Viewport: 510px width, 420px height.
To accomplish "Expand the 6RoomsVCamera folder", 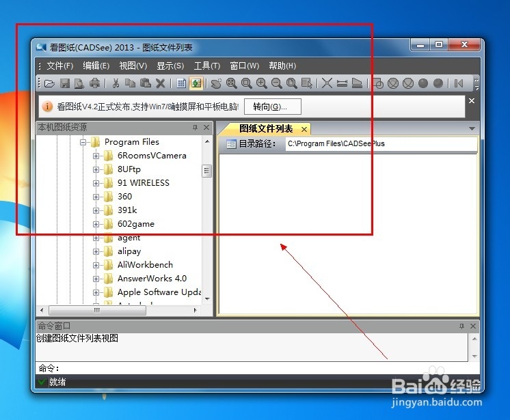I will [x=96, y=156].
